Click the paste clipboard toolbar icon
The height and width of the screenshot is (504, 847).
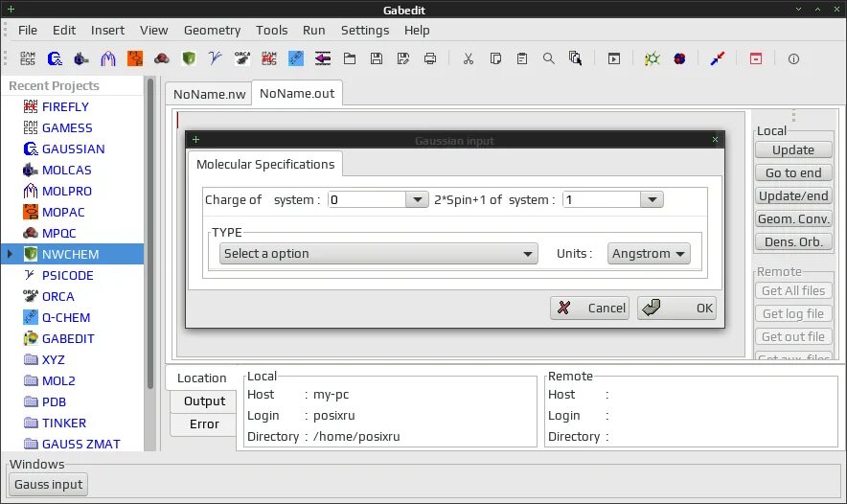[x=522, y=58]
